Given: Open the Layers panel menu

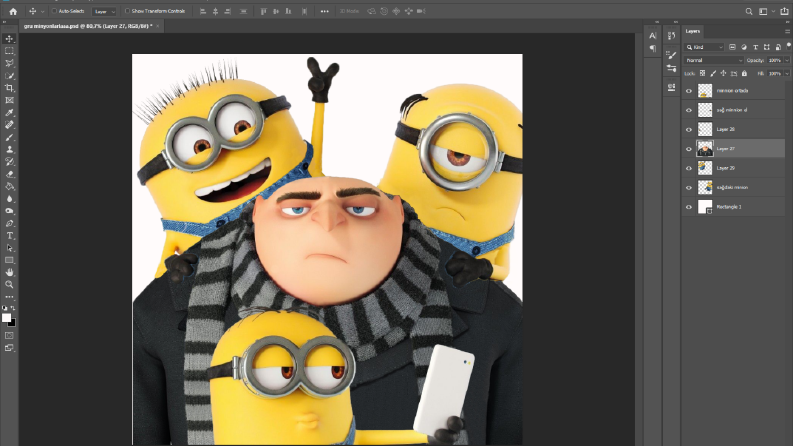Looking at the screenshot, I should coord(787,31).
